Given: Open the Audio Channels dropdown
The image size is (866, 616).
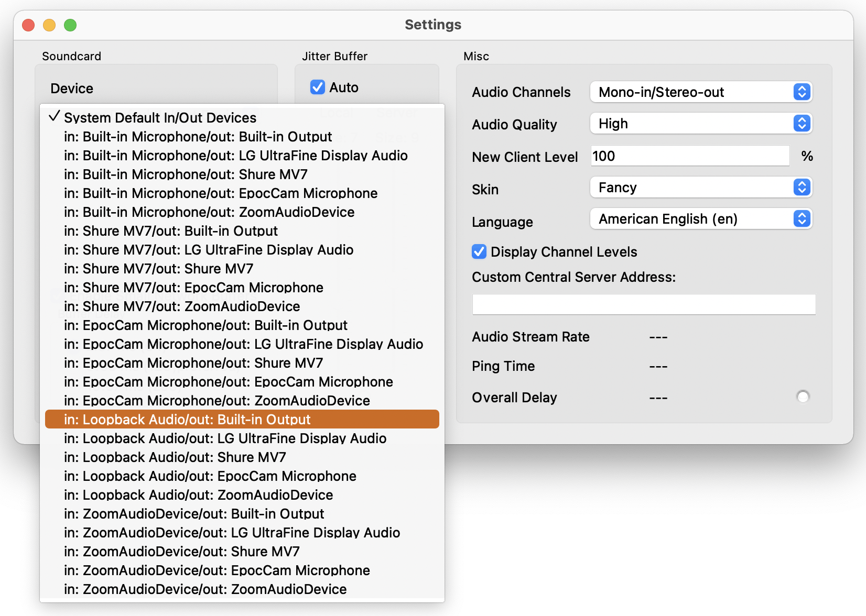Looking at the screenshot, I should click(x=700, y=92).
